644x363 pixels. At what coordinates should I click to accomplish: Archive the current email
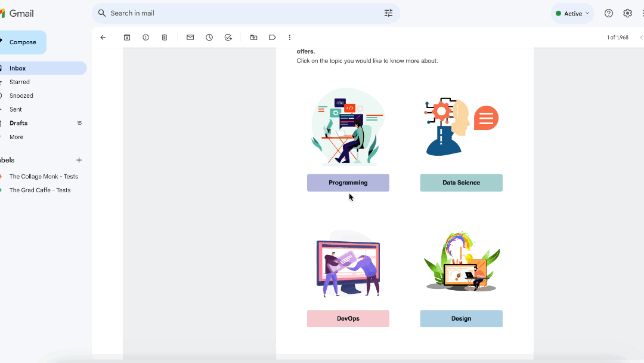point(126,37)
